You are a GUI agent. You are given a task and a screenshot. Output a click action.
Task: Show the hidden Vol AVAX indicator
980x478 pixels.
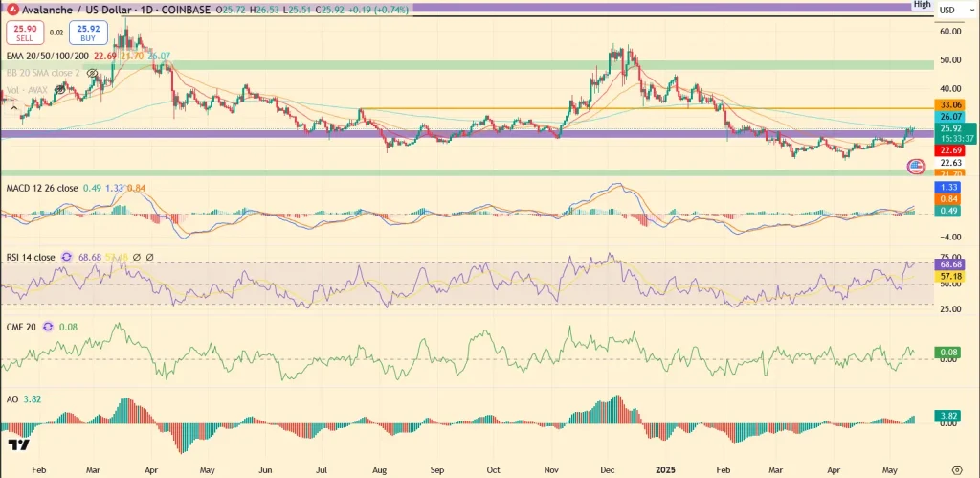point(60,89)
